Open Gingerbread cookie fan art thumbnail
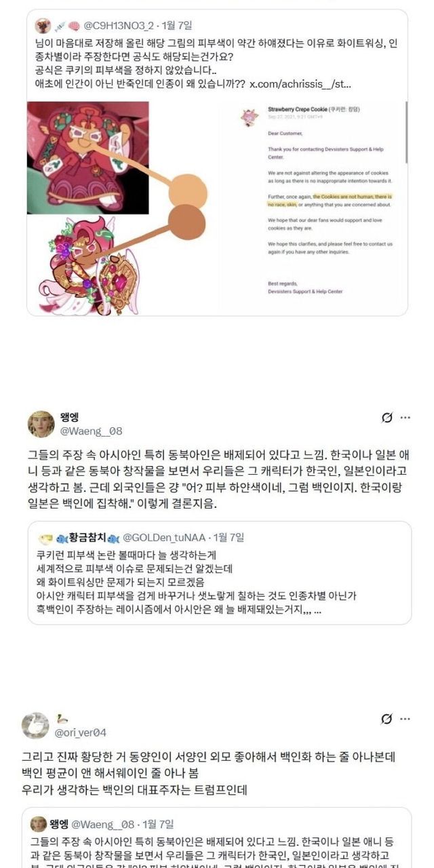434x868 pixels. point(87,157)
